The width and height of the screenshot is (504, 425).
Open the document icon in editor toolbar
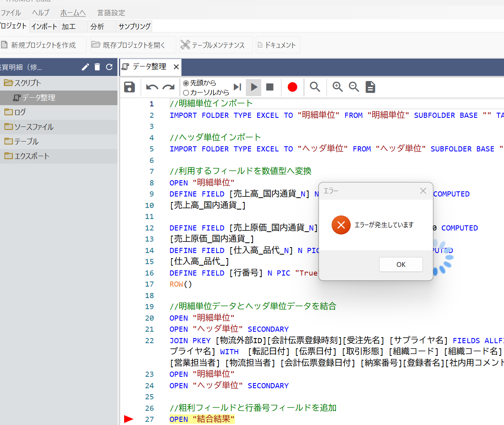(370, 87)
